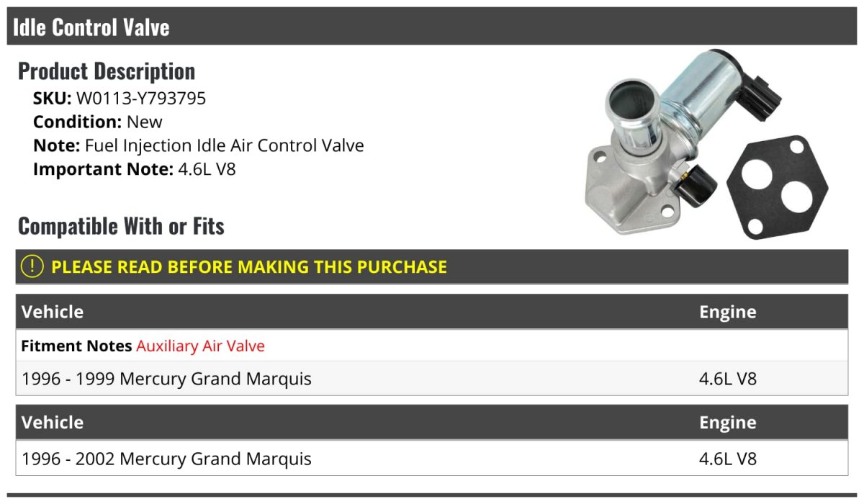Select the SKU number W0113-Y793795
The image size is (864, 504).
141,99
